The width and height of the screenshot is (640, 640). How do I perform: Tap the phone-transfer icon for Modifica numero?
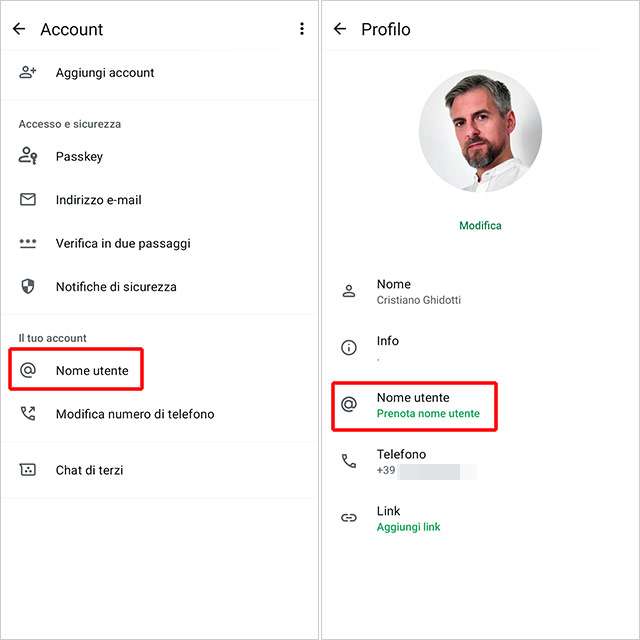point(28,413)
